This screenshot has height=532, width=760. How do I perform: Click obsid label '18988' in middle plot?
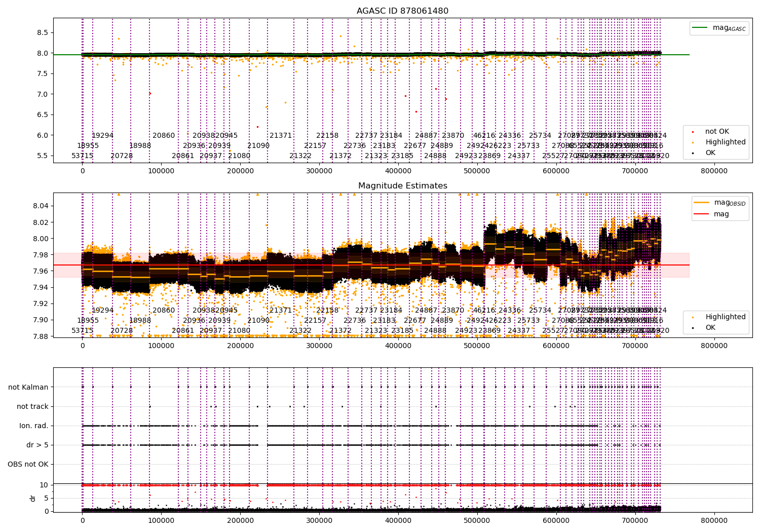[140, 320]
